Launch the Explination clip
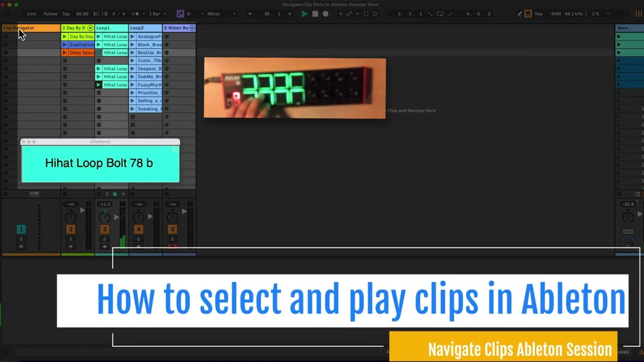Screen dimensions: 644x362 (x=64, y=45)
